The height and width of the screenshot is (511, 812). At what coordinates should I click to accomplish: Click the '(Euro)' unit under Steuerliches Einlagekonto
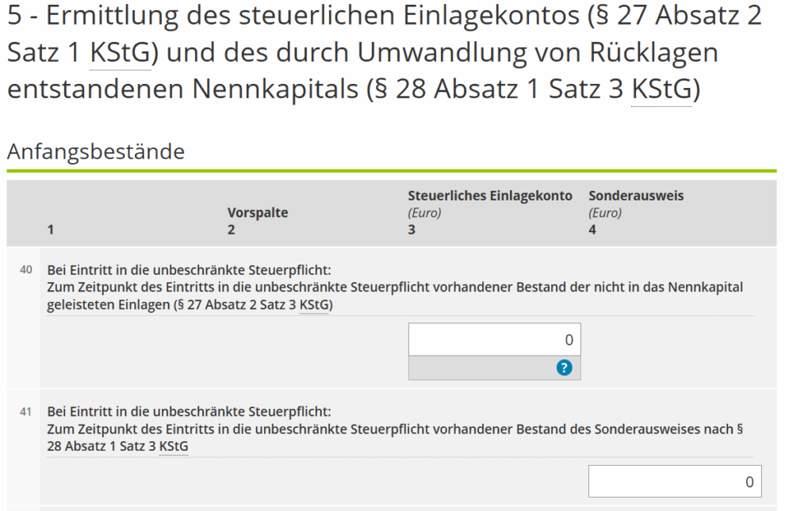tap(424, 213)
